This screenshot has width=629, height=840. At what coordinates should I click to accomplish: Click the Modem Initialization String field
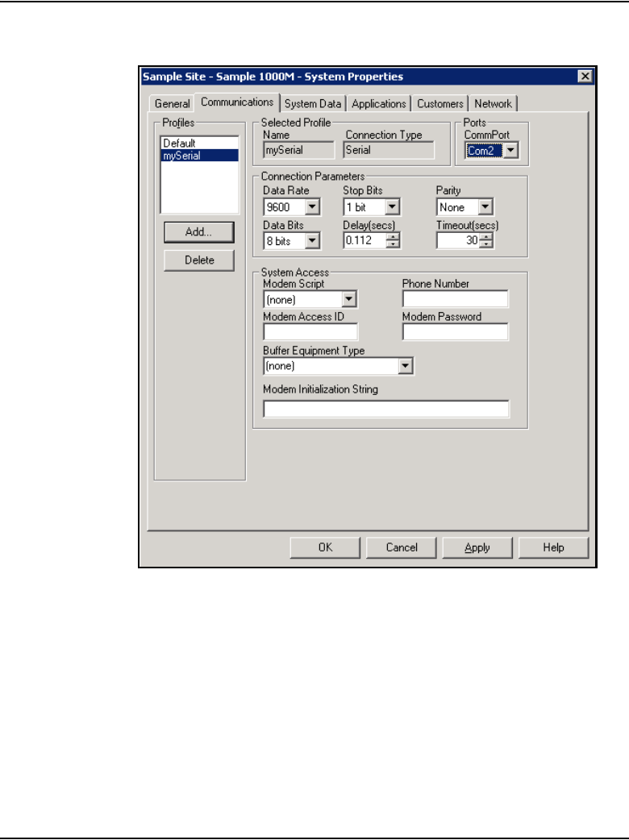[385, 409]
